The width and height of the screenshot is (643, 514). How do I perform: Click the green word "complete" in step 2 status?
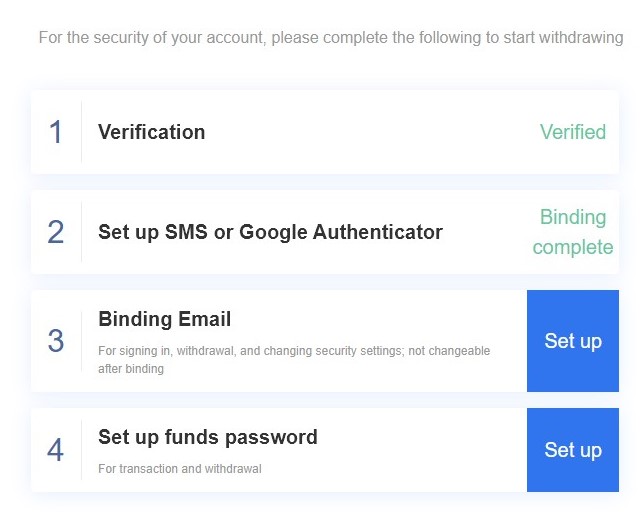[x=573, y=247]
